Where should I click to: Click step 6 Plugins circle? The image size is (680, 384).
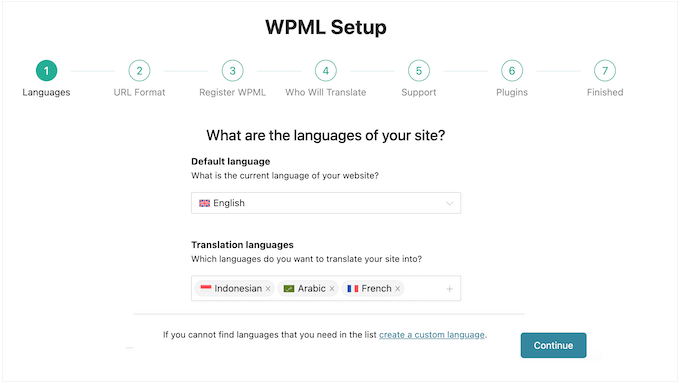[x=512, y=71]
